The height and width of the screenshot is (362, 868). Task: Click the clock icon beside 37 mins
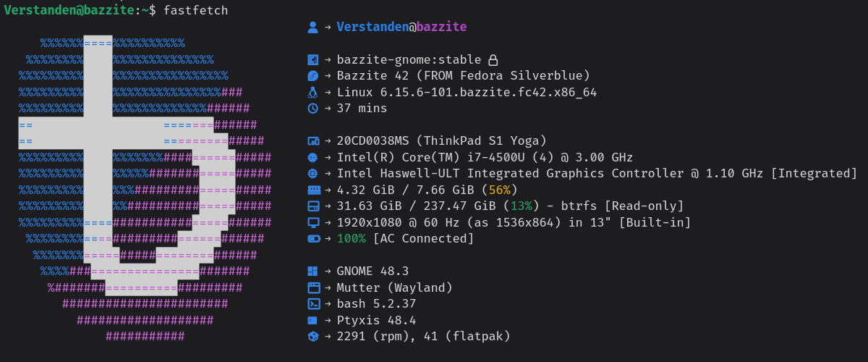click(312, 109)
